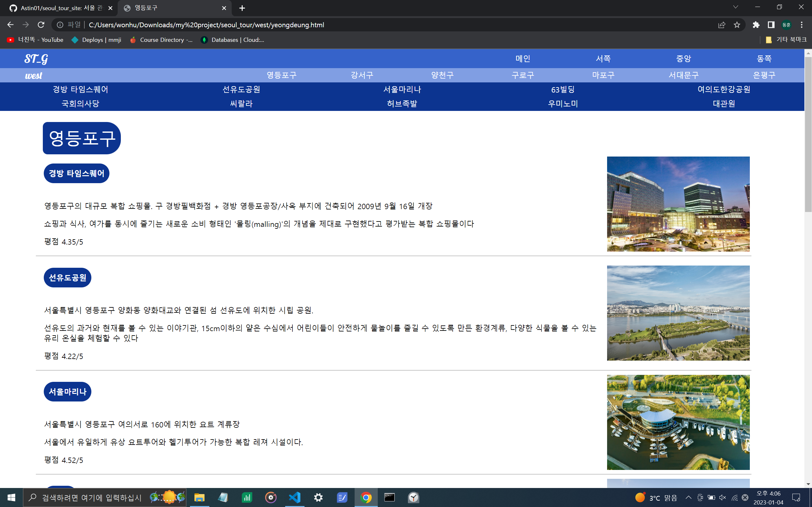This screenshot has width=812, height=507.
Task: Click the File Explorer taskbar icon
Action: point(199,497)
